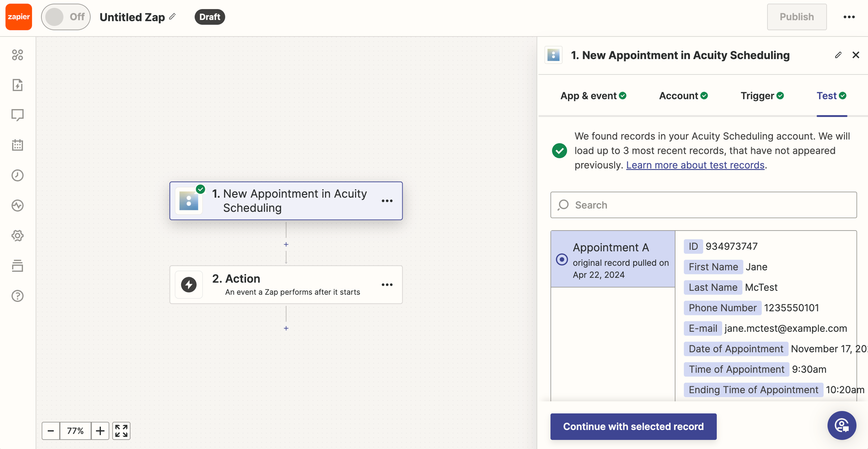Open Learn more about test records link
This screenshot has width=868, height=449.
[695, 165]
